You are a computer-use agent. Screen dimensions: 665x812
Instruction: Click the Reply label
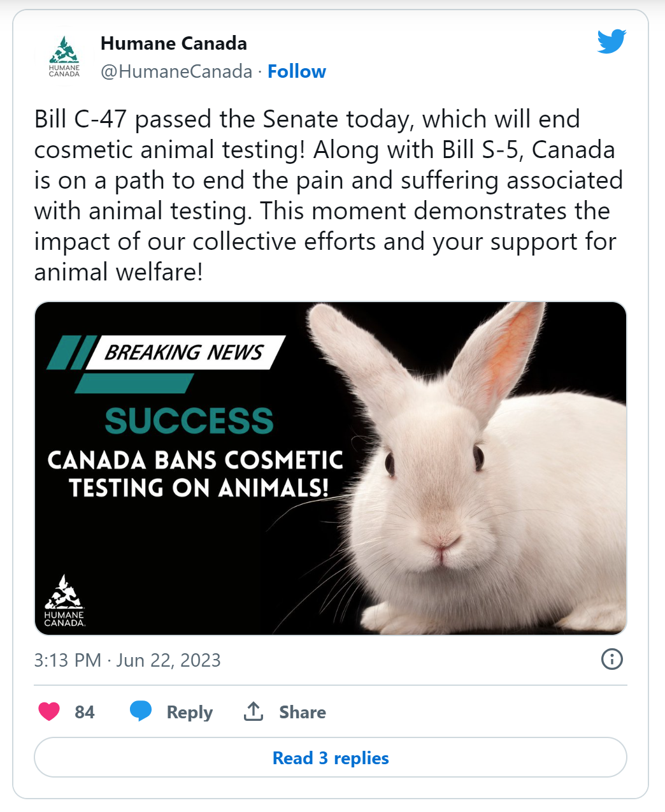pyautogui.click(x=190, y=712)
